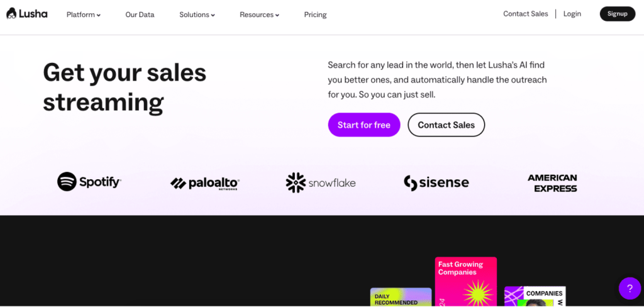Click the Sisense logo
Screen dimensions: 644x307
pyautogui.click(x=436, y=183)
